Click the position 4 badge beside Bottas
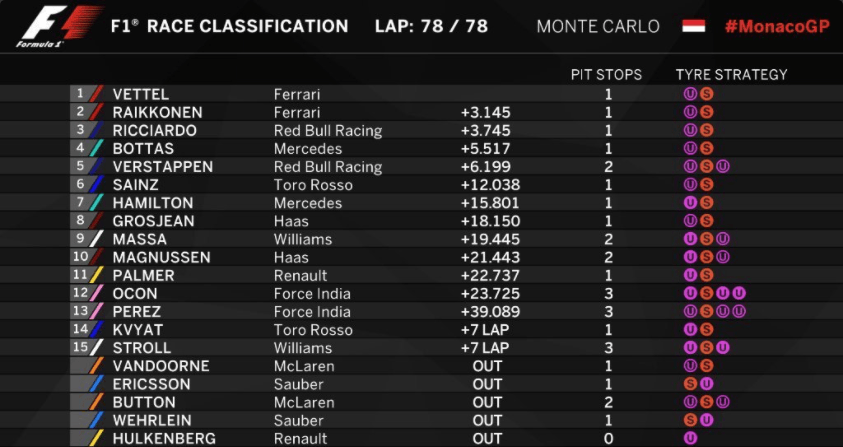Viewport: 843px width, 447px height. point(81,148)
